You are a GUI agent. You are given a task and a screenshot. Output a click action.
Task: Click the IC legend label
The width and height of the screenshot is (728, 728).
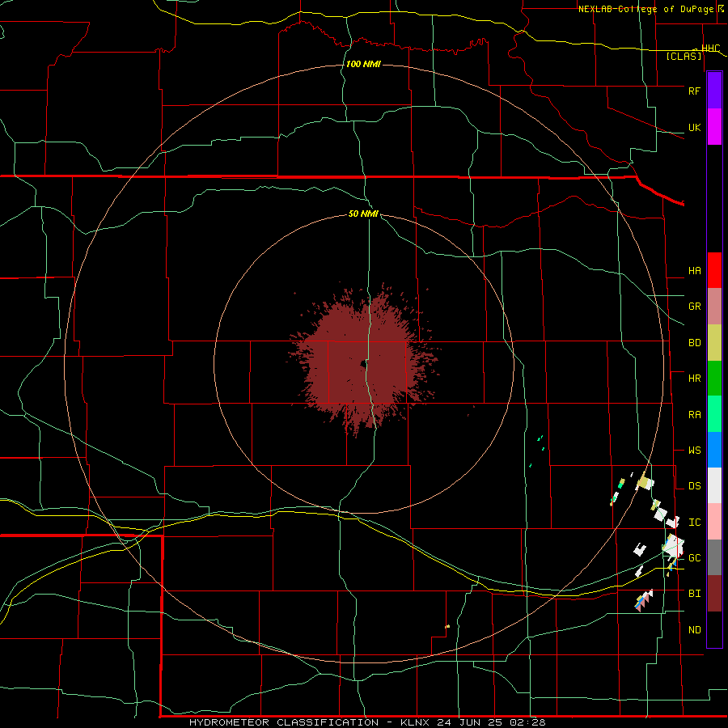tap(694, 523)
